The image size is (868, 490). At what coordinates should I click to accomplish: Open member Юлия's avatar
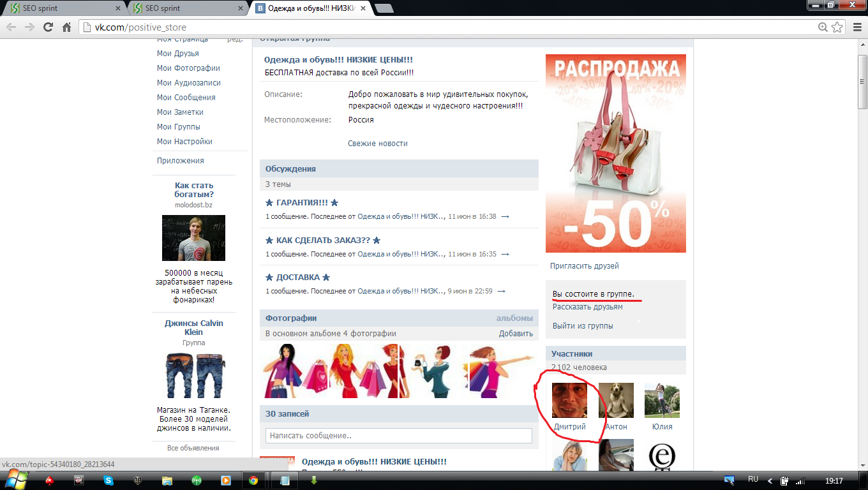point(662,401)
